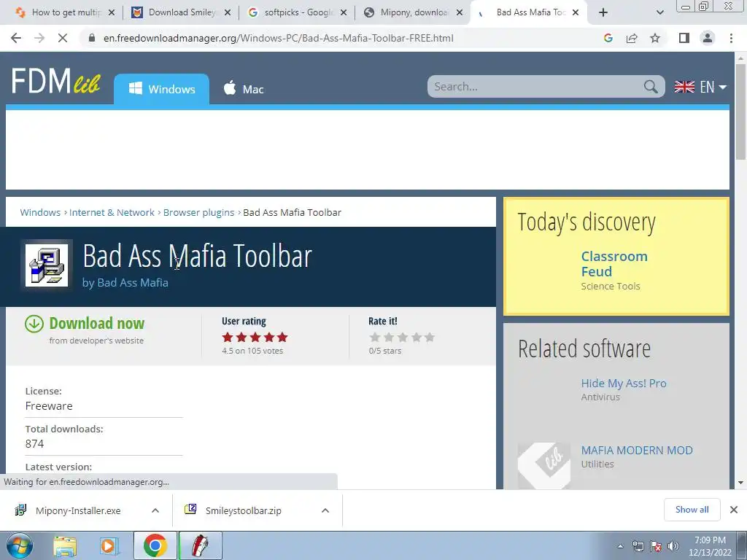This screenshot has width=747, height=560.
Task: Click the red pen taskbar application
Action: [x=200, y=545]
